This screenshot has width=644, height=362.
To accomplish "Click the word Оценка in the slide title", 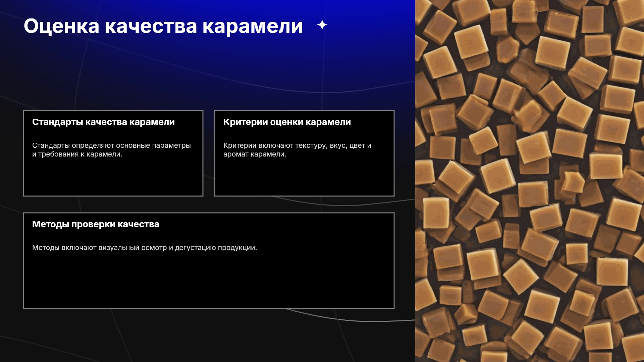I will coord(61,26).
